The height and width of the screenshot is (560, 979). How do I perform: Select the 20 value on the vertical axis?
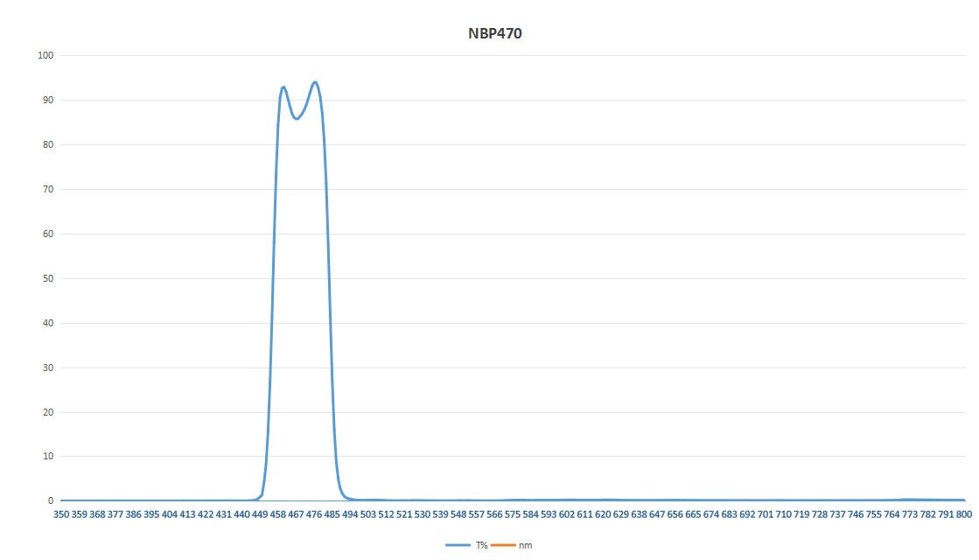(49, 412)
